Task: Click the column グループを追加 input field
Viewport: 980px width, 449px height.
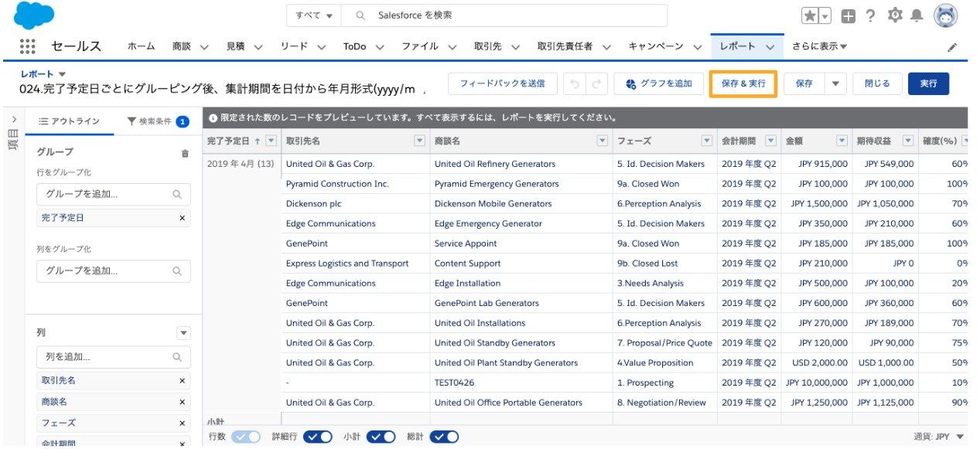Action: click(x=114, y=271)
